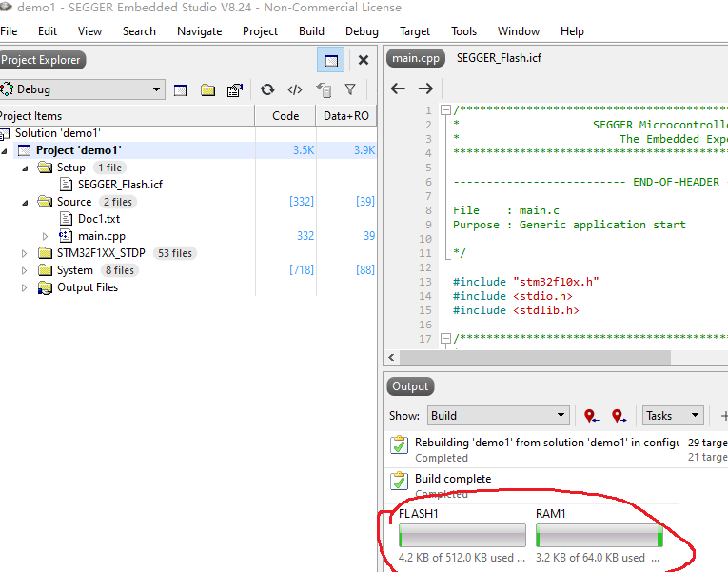Navigate back with the left arrow
The width and height of the screenshot is (728, 572).
398,89
